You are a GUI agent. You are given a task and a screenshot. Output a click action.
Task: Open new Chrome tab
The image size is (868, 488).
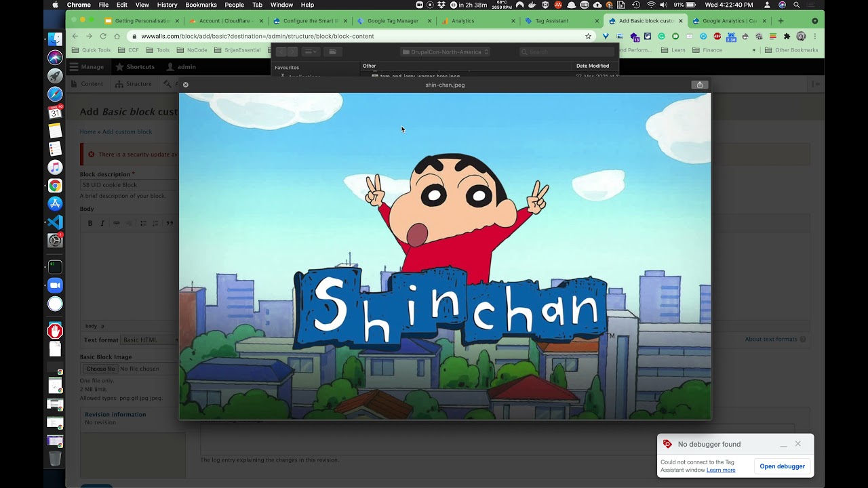coord(781,21)
